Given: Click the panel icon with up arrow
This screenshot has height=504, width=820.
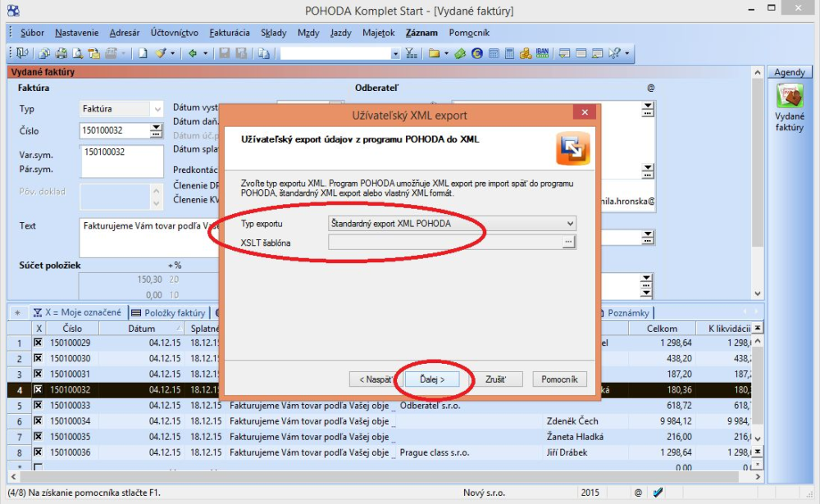Looking at the screenshot, I should (x=597, y=52).
